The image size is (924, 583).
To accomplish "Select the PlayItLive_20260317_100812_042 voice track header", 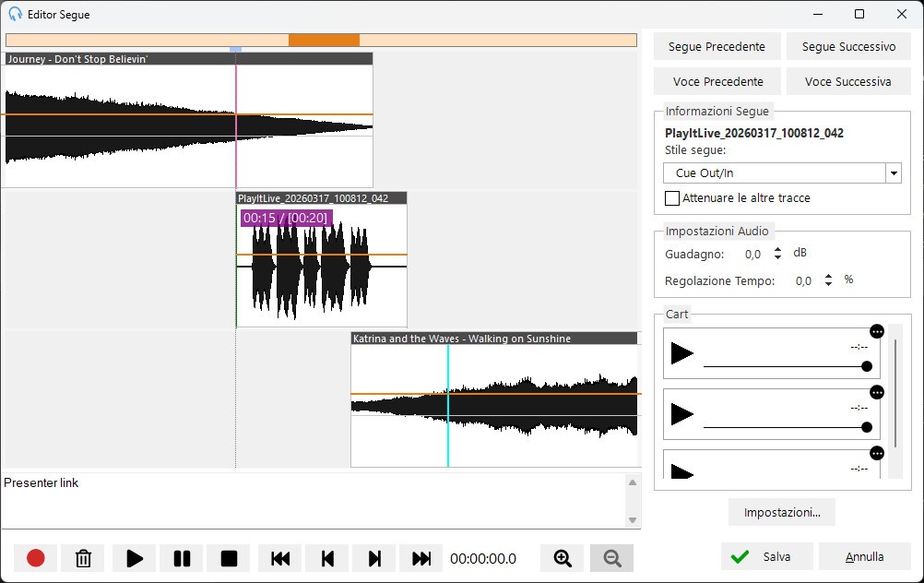I will pos(321,198).
